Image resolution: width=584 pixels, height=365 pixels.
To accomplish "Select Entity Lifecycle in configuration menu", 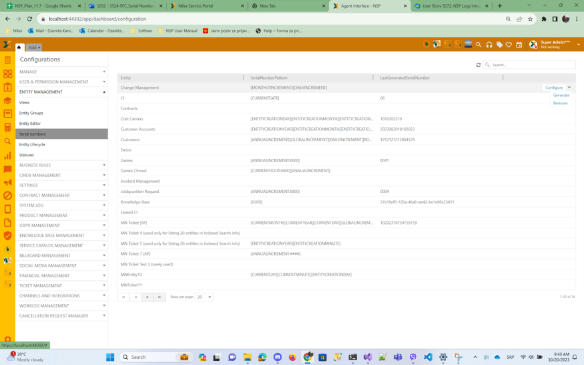I will 32,145.
